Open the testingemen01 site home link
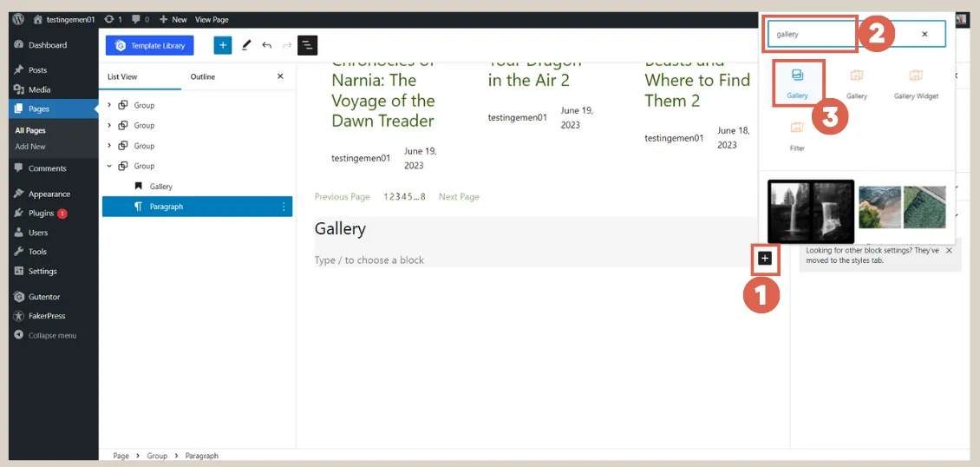The image size is (980, 467). click(64, 19)
